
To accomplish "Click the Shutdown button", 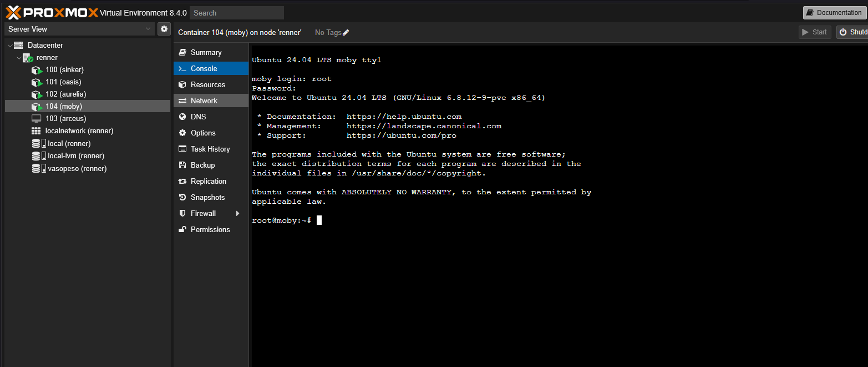I will tap(852, 32).
